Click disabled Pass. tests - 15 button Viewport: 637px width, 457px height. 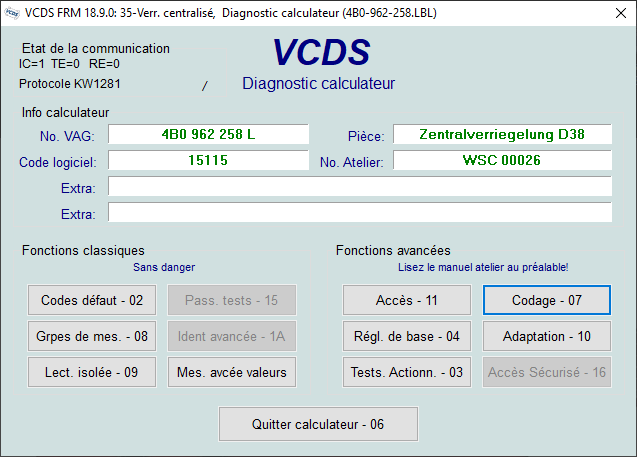tap(232, 300)
